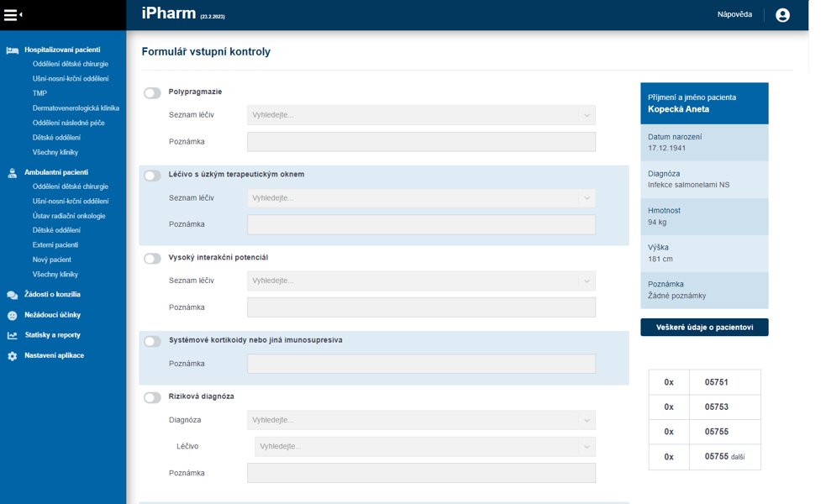Select Dermatovenerologická klinika in the sidebar
Screen dimensions: 826x504
coord(76,108)
